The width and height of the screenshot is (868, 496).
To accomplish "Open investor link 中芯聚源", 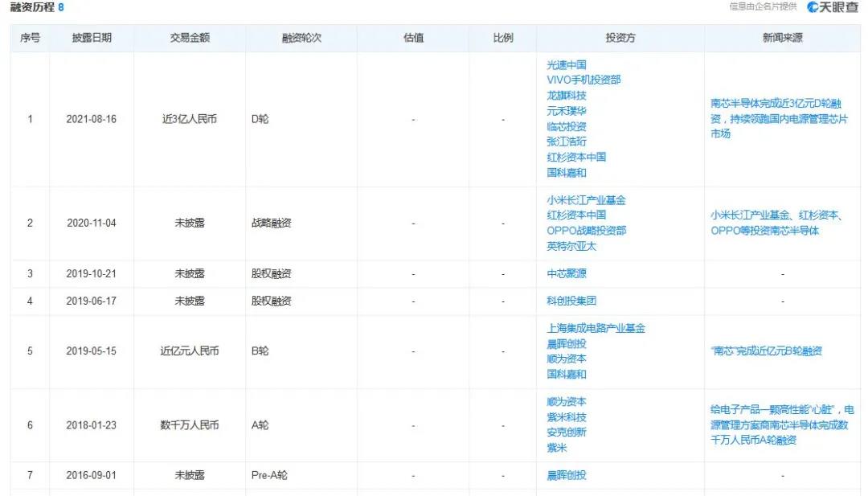I will pos(567,273).
